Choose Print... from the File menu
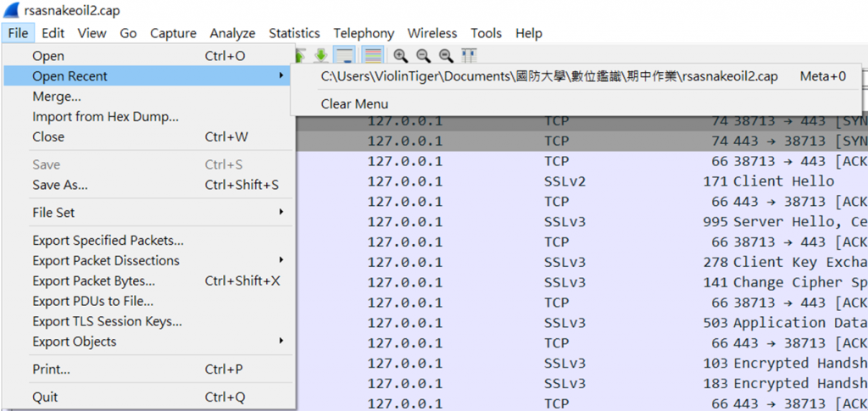 point(147,369)
